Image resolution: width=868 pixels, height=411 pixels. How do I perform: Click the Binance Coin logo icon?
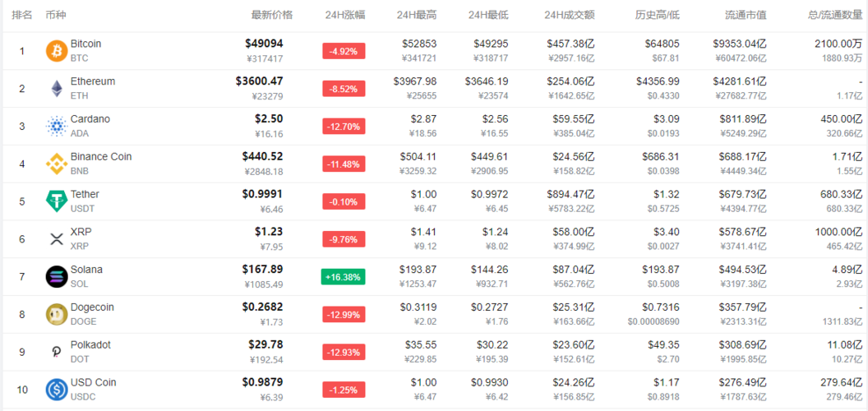click(57, 164)
